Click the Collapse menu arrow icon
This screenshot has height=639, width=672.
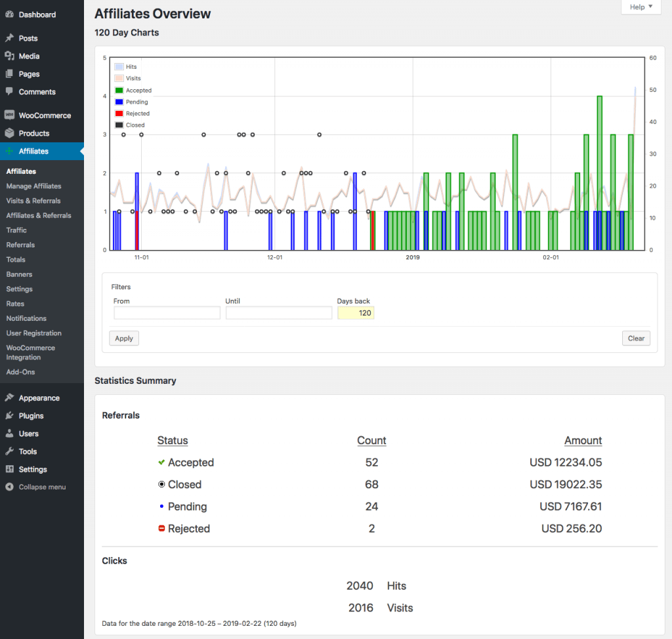click(9, 487)
